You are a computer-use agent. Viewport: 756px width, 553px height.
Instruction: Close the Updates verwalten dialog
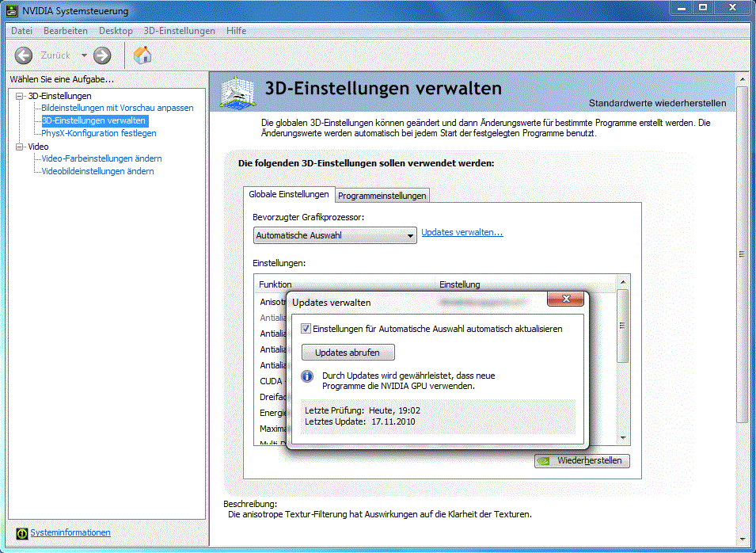565,299
